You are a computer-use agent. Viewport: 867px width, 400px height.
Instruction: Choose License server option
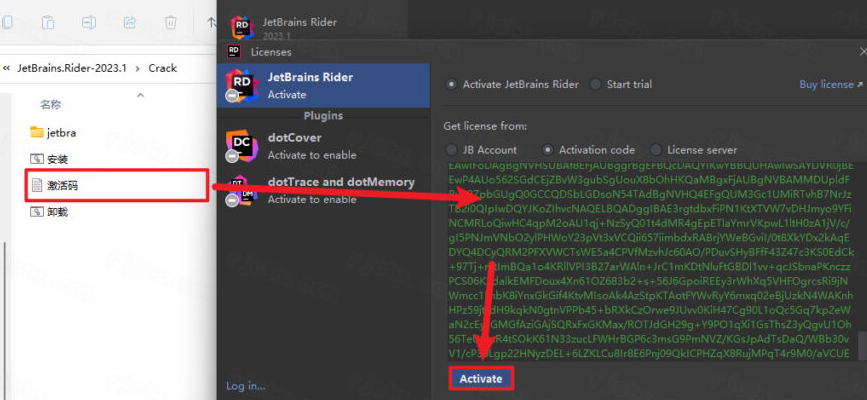[656, 150]
